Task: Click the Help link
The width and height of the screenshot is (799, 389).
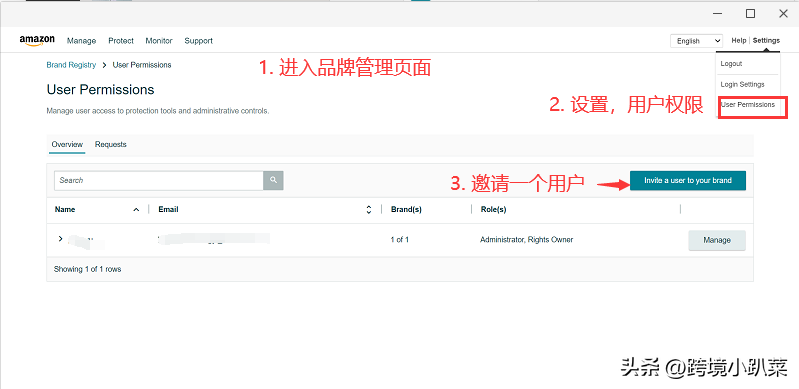Action: click(738, 40)
